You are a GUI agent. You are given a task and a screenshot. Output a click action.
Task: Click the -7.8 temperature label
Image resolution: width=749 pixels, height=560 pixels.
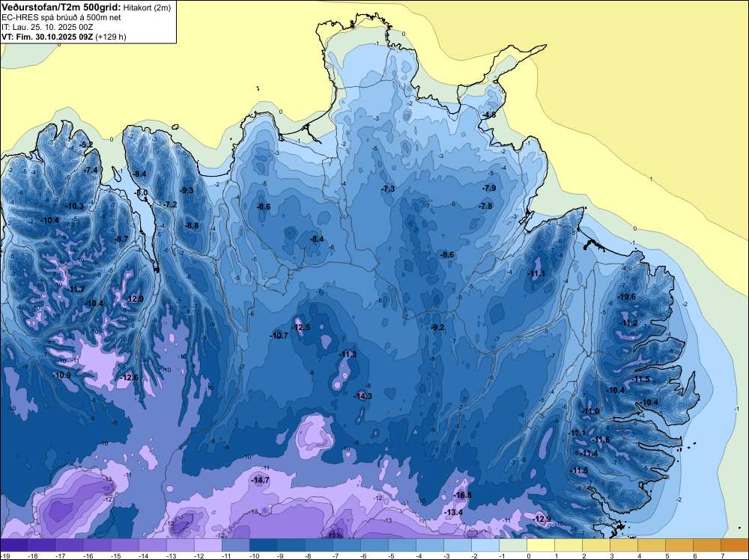click(x=485, y=206)
